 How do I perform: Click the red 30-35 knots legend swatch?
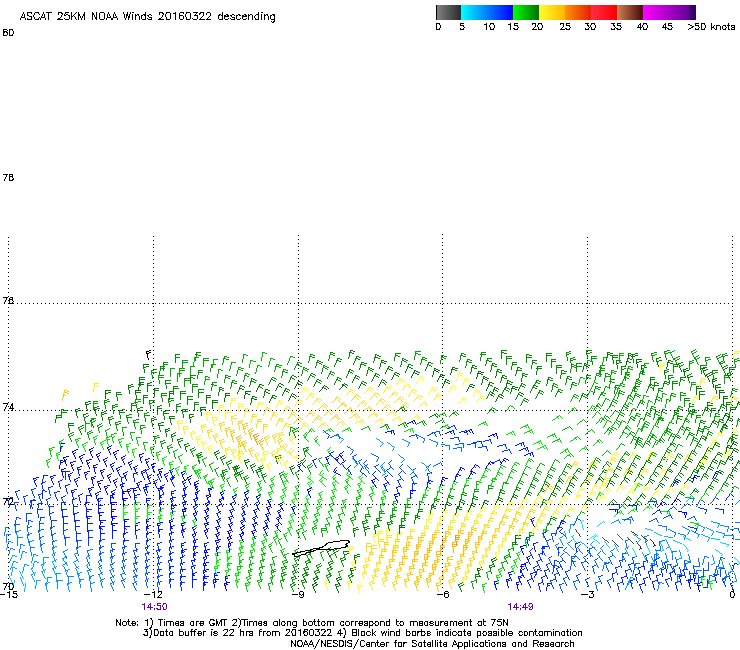[604, 12]
